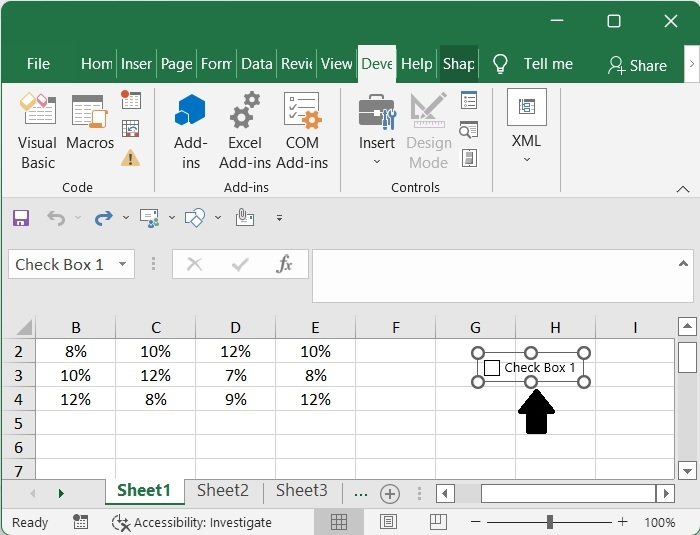Screen dimensions: 700x535
Task: Select column F header
Action: (396, 327)
